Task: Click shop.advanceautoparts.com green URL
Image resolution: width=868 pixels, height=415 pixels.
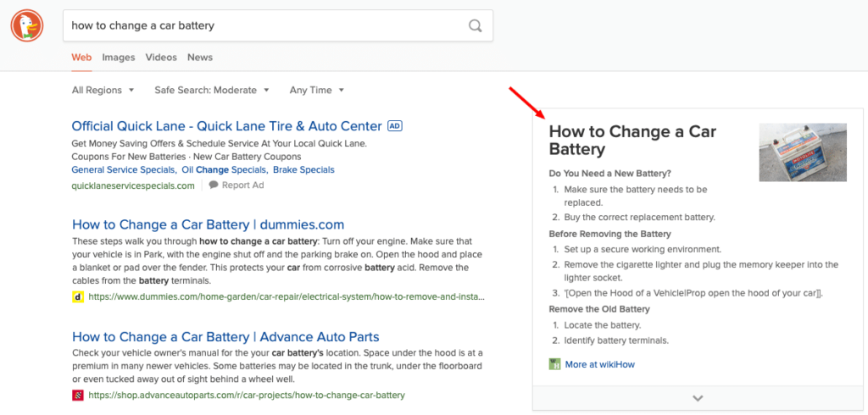Action: pyautogui.click(x=247, y=395)
